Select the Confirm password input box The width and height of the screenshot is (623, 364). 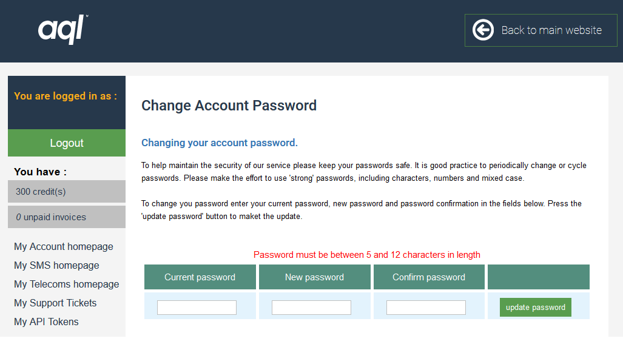click(x=426, y=308)
